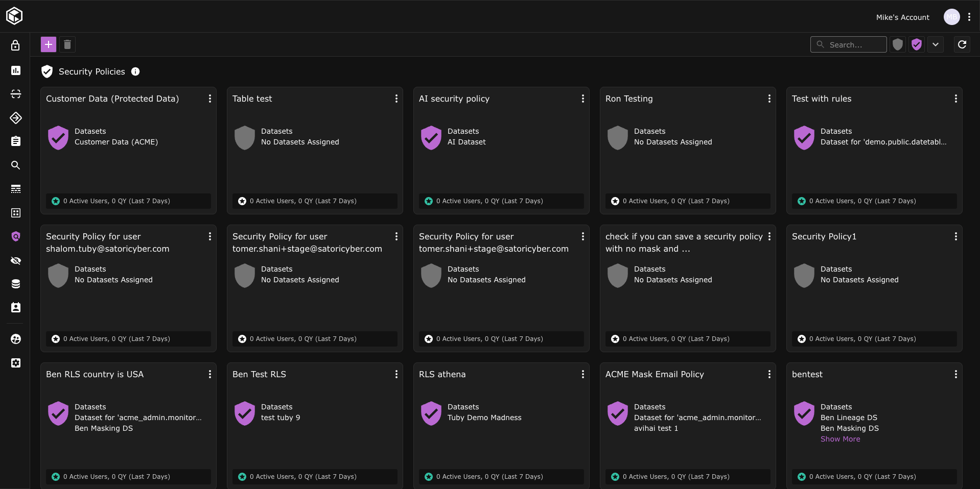Click the crossed-out eye masking sidebar icon

coord(16,260)
